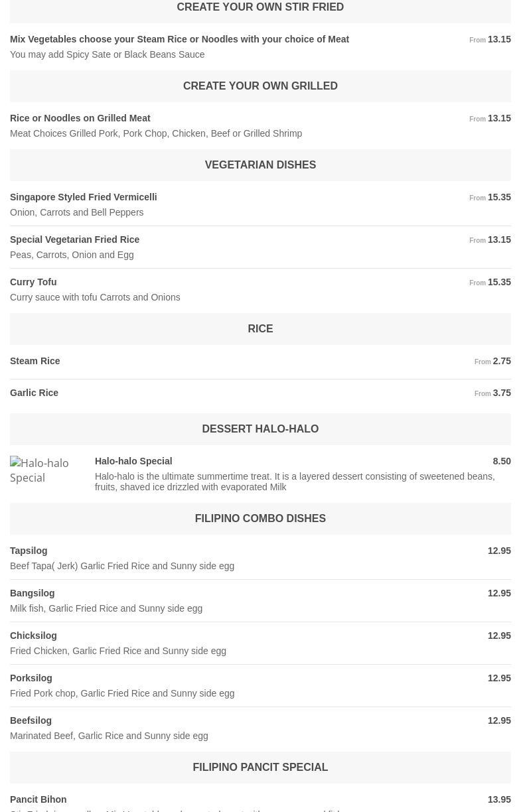Choose the Chicksilog combo dish
The image size is (521, 812).
[x=33, y=636]
